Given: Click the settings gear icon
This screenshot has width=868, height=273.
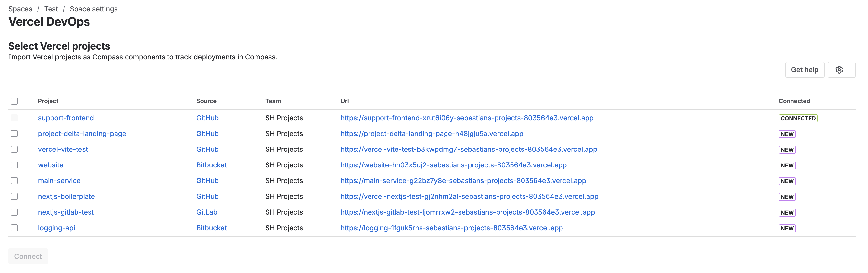Looking at the screenshot, I should coord(839,70).
